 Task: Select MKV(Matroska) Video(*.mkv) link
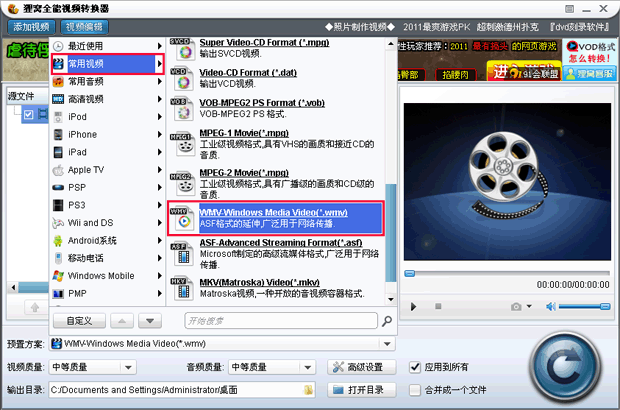click(x=259, y=282)
